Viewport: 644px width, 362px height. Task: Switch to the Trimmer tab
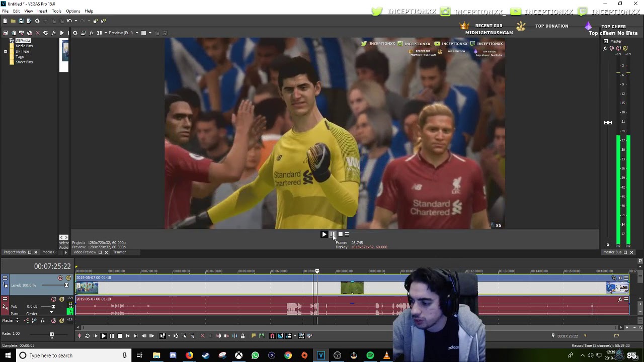pyautogui.click(x=119, y=252)
